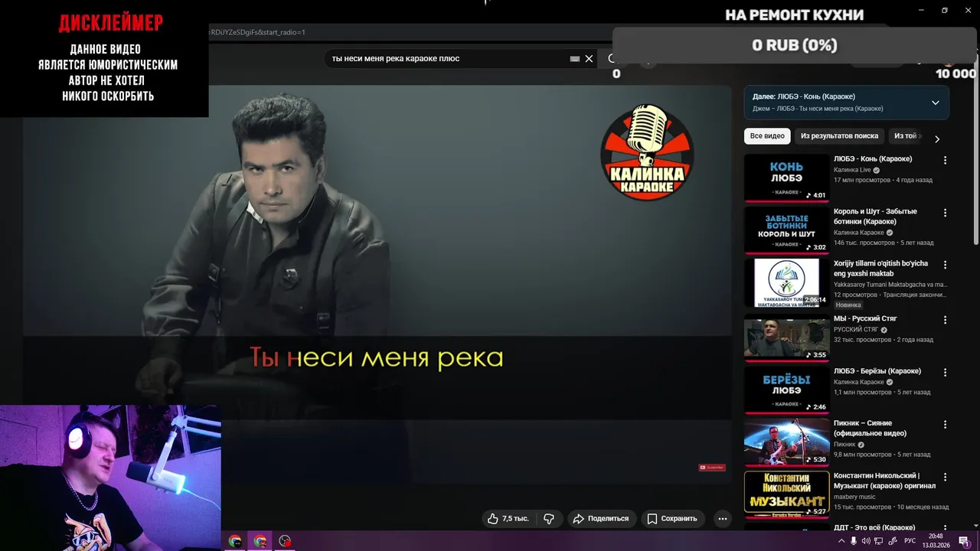Visit maxbery music channel name
Image resolution: width=980 pixels, height=551 pixels.
tap(854, 497)
